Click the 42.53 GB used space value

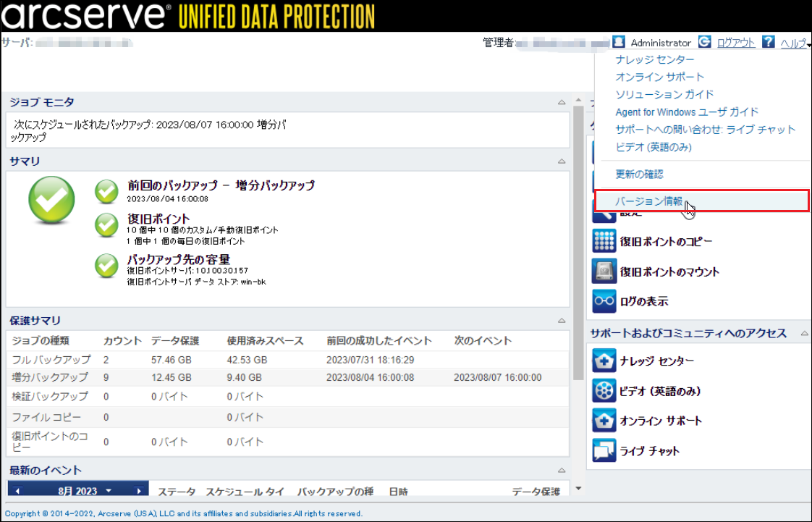[x=247, y=360]
